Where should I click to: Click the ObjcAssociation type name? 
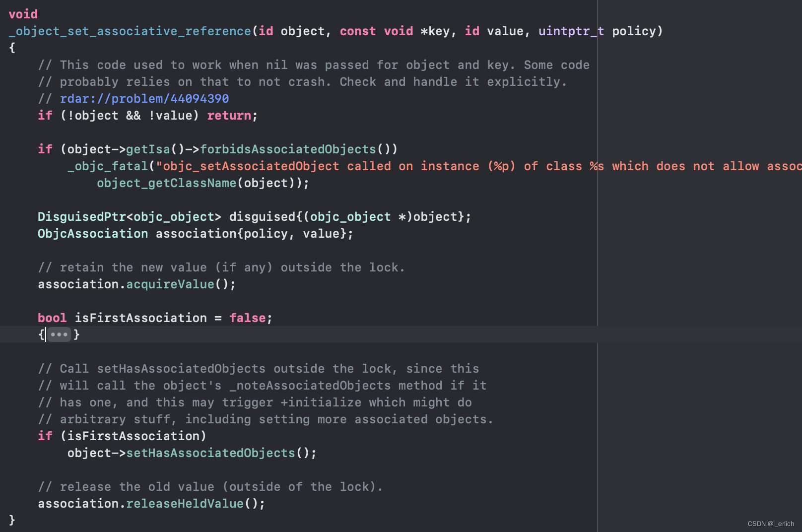coord(93,234)
